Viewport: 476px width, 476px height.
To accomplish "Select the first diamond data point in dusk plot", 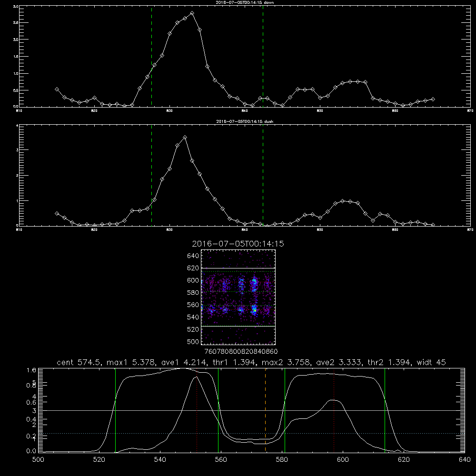I will click(x=57, y=213).
